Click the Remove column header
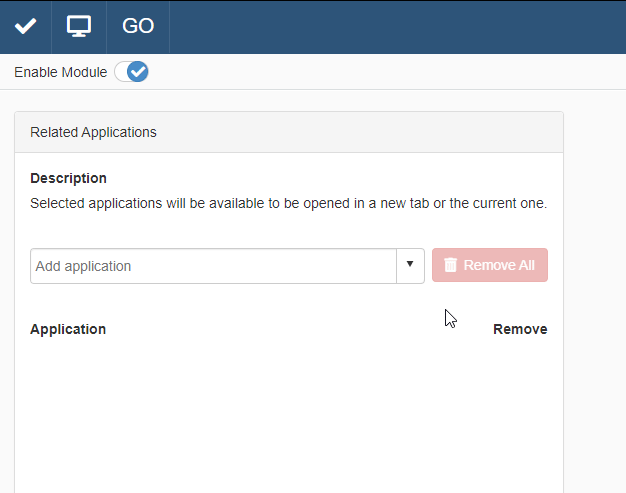The width and height of the screenshot is (626, 493). click(520, 329)
